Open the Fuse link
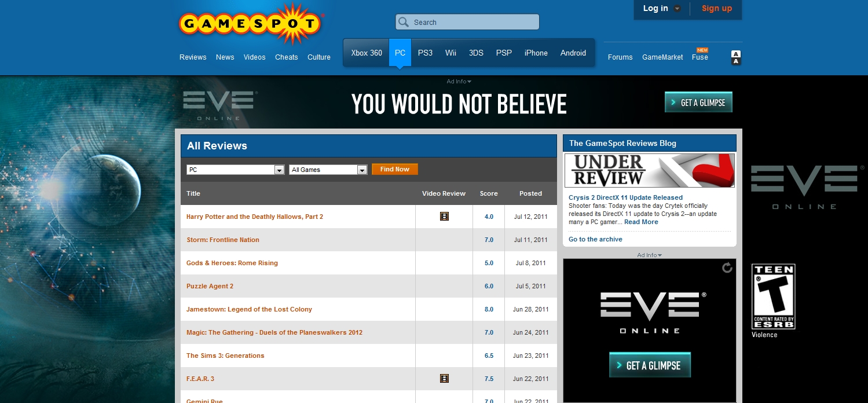The height and width of the screenshot is (403, 868). [700, 57]
